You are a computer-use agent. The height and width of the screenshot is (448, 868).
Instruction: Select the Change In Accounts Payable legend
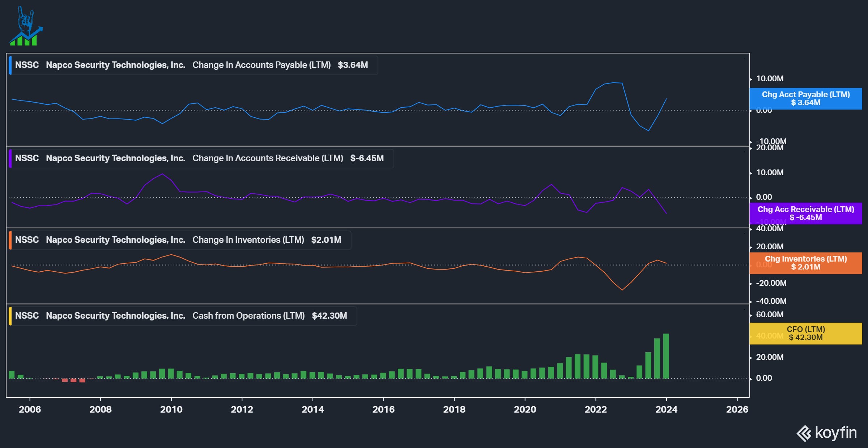coord(193,65)
